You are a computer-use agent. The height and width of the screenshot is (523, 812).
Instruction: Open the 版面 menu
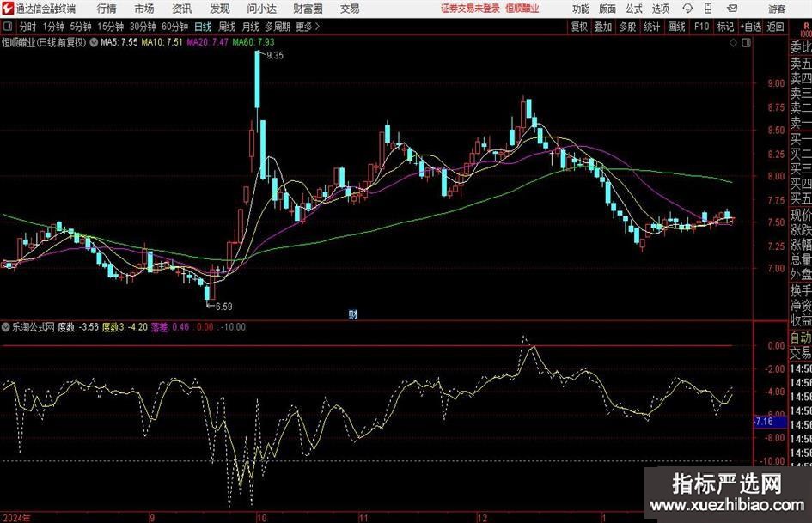tap(607, 9)
